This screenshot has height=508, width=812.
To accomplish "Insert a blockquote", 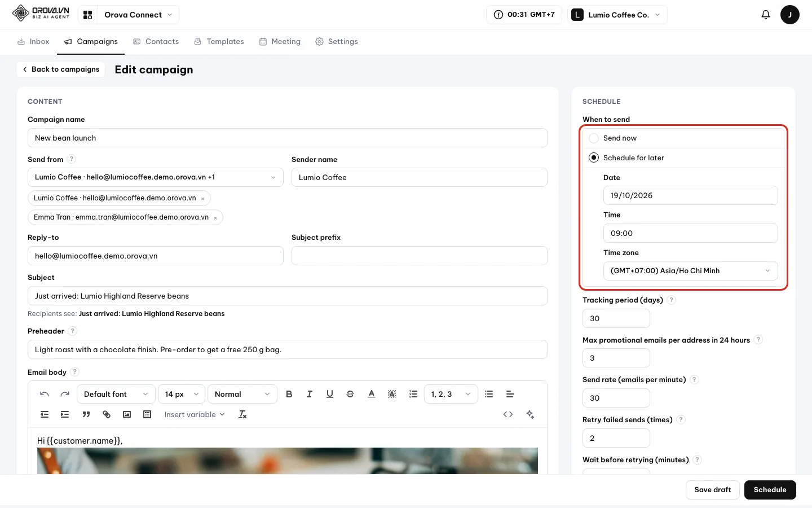I will point(86,414).
